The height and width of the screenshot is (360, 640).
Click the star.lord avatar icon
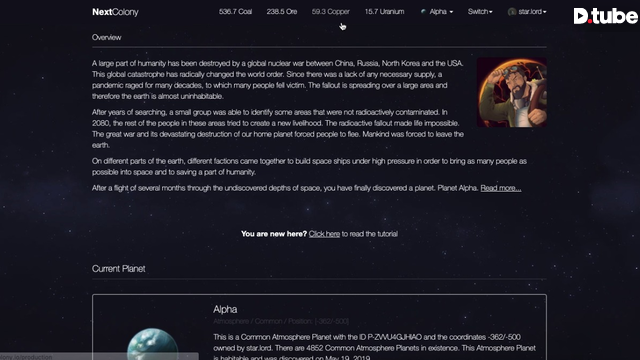pos(512,12)
